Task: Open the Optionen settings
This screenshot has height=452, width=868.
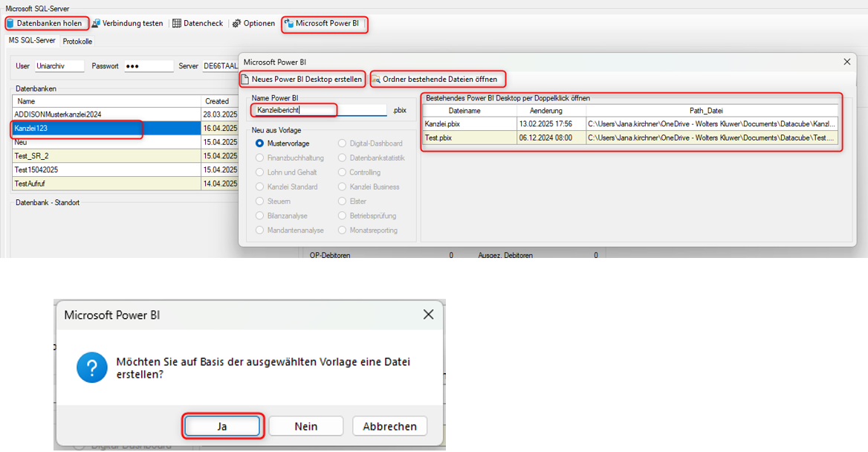Action: click(253, 23)
